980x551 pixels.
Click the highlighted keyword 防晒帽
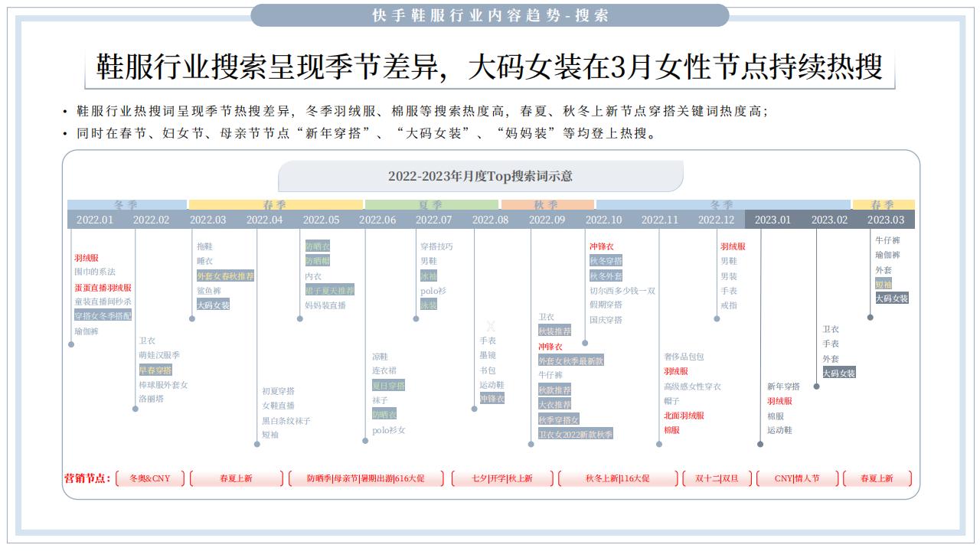[318, 261]
